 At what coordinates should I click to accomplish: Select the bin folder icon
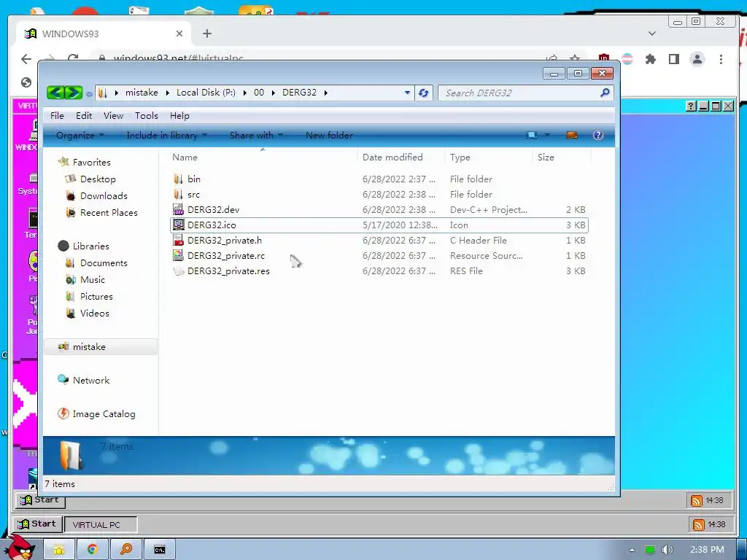[x=178, y=179]
